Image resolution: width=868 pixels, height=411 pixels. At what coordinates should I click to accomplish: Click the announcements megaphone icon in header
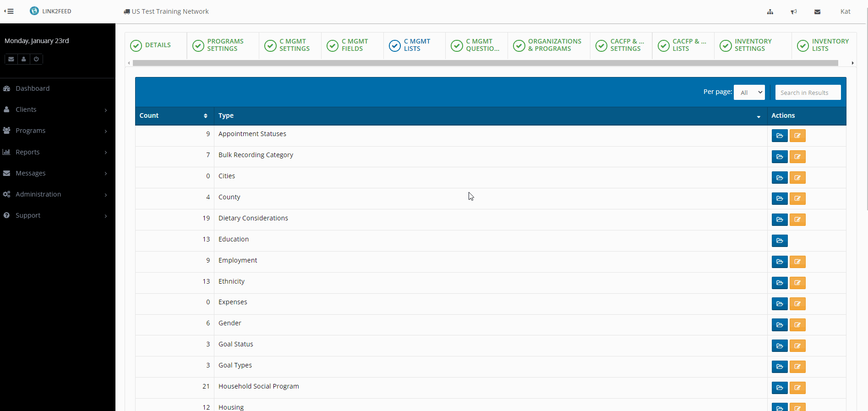coord(794,12)
